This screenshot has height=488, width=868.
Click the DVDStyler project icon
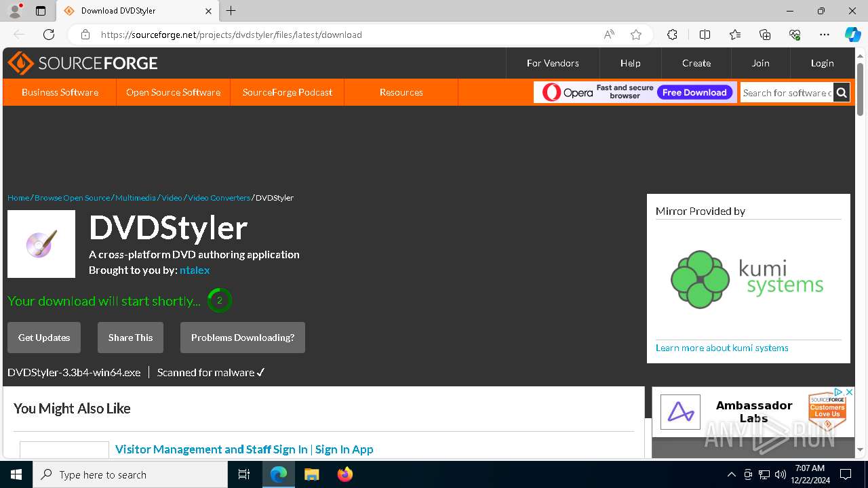(41, 244)
